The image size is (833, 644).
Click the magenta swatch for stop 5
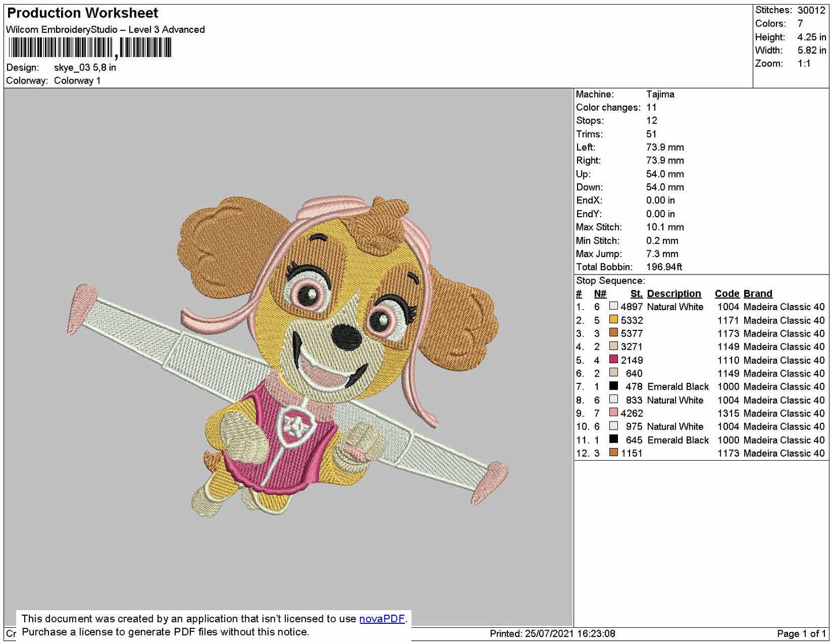[613, 359]
